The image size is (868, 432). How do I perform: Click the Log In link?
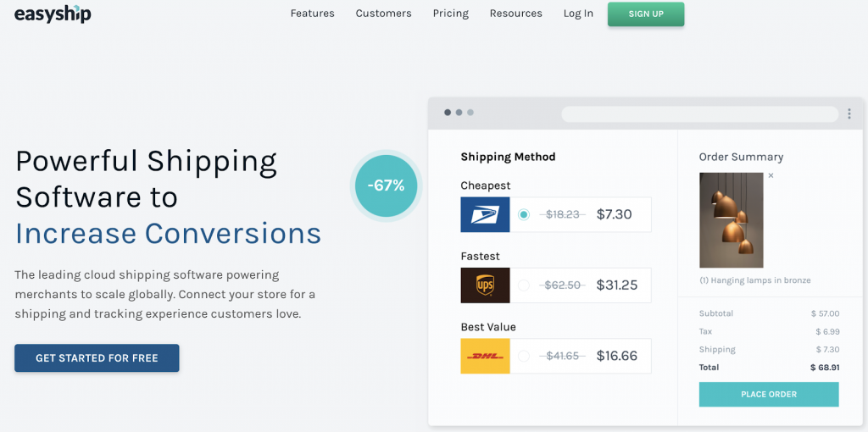(x=578, y=14)
